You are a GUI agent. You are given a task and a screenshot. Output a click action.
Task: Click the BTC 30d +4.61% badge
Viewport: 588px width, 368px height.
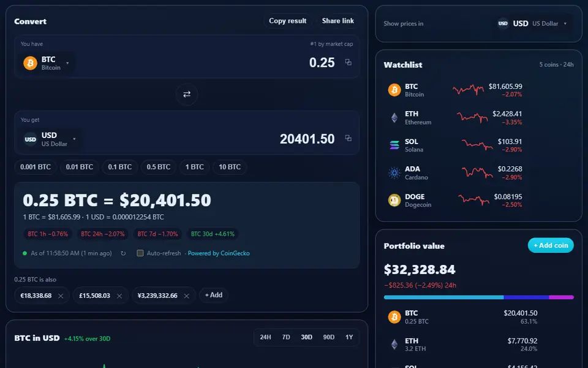click(213, 234)
